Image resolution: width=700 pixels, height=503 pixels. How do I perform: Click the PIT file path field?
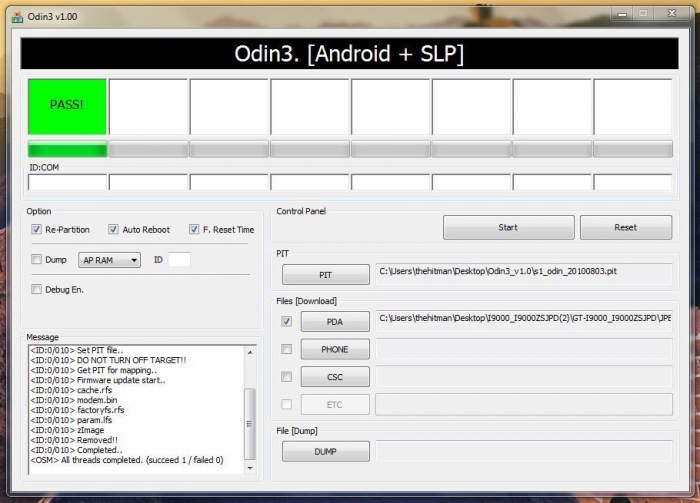tap(524, 274)
